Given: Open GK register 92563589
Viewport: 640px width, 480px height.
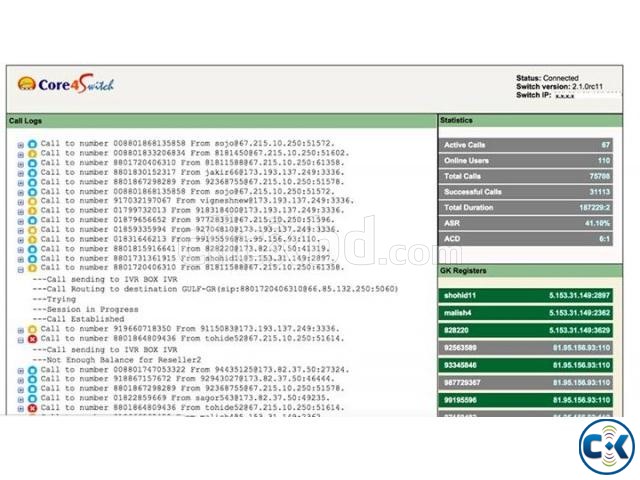Looking at the screenshot, I should tap(526, 348).
